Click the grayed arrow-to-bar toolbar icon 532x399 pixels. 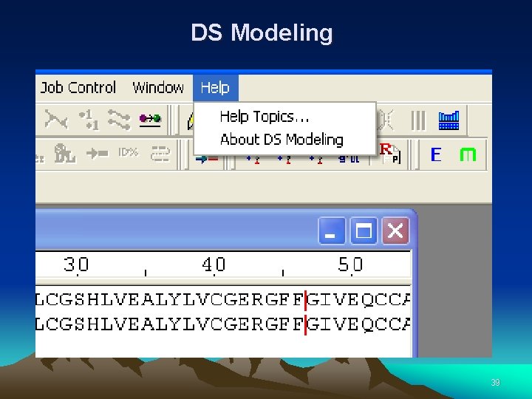click(x=98, y=154)
